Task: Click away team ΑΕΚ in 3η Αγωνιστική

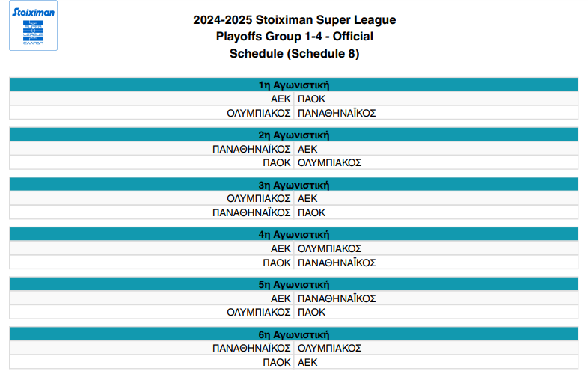Action: [307, 198]
